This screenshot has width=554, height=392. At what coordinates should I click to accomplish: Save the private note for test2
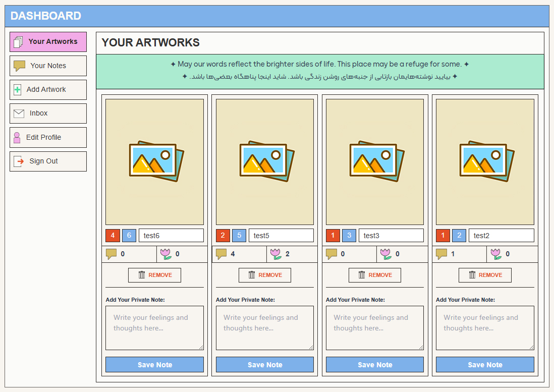pyautogui.click(x=484, y=365)
